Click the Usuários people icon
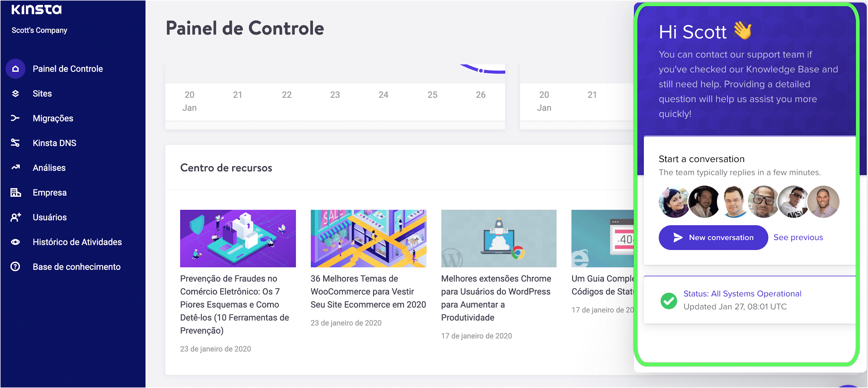 15,217
